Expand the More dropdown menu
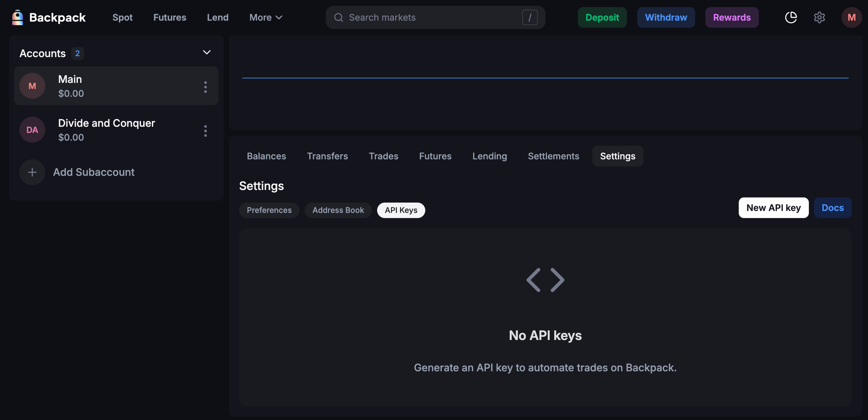This screenshot has width=868, height=420. 266,17
